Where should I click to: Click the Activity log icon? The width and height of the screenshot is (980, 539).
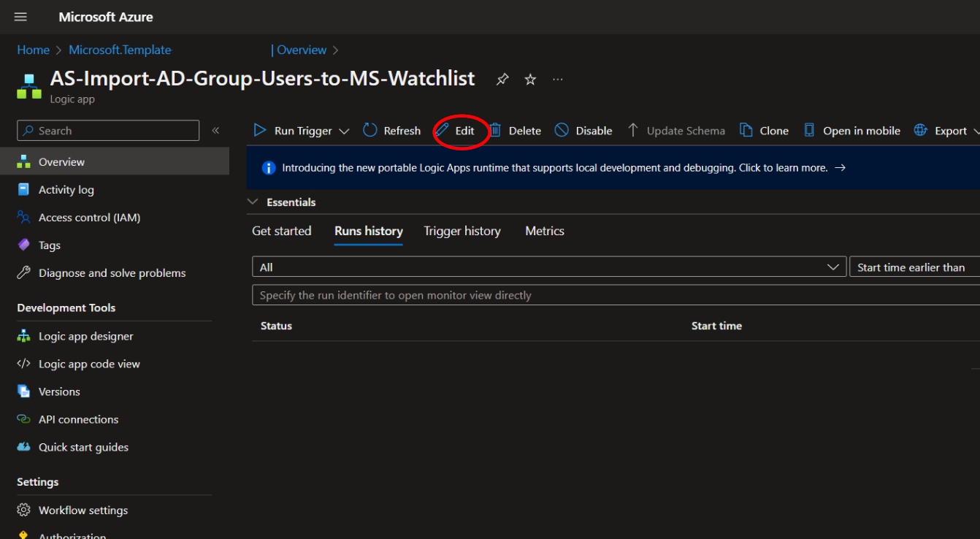coord(24,190)
